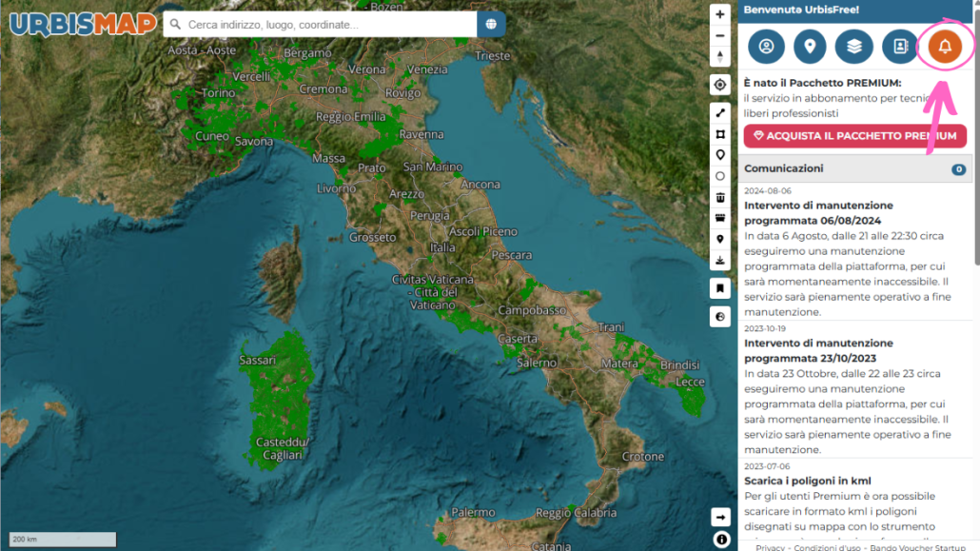
Task: Switch to the location pin panel
Action: (810, 47)
